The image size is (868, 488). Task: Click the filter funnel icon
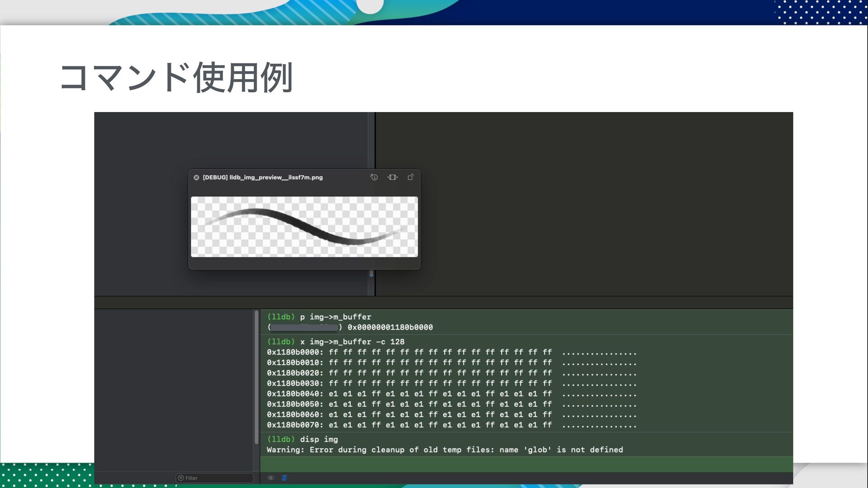181,478
